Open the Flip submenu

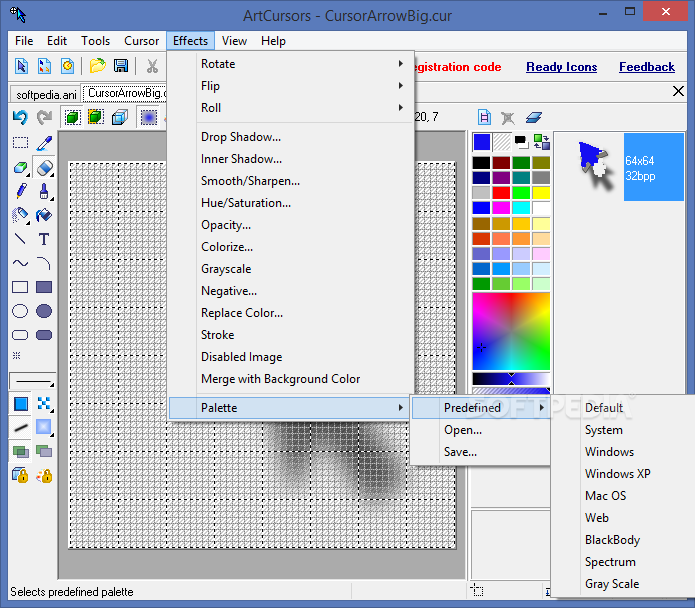[x=291, y=86]
